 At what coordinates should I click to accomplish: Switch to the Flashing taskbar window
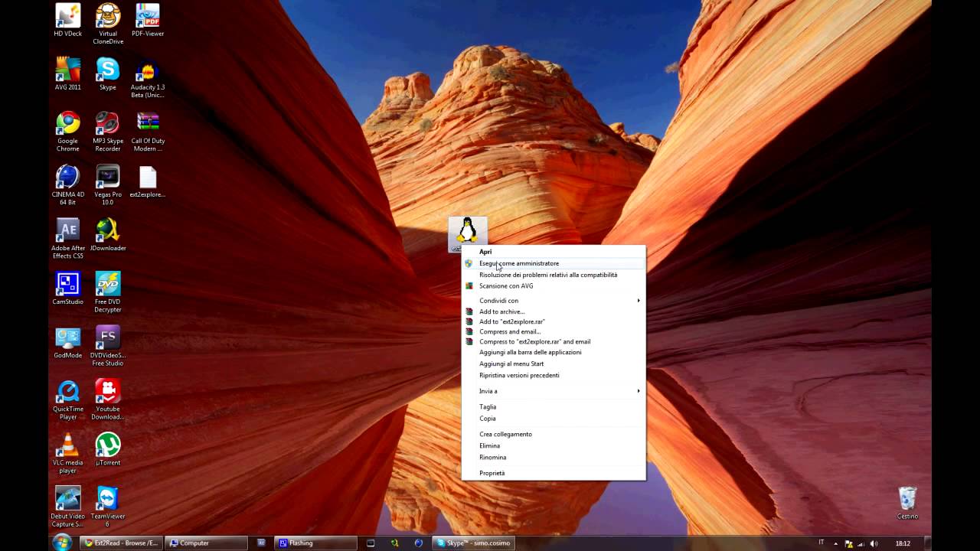coord(315,543)
